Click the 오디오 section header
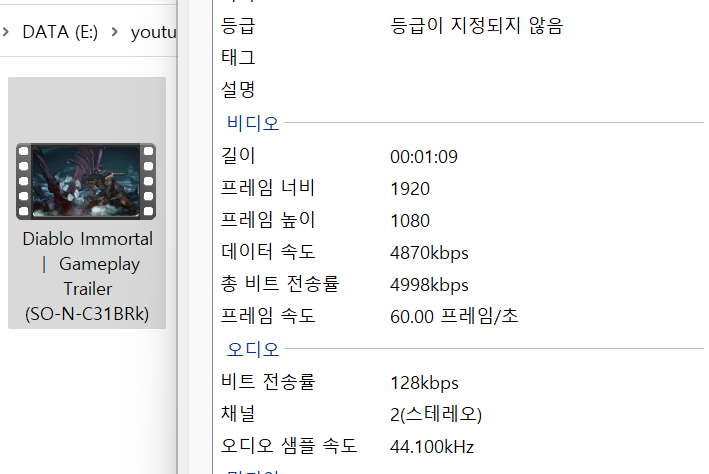 (x=253, y=349)
